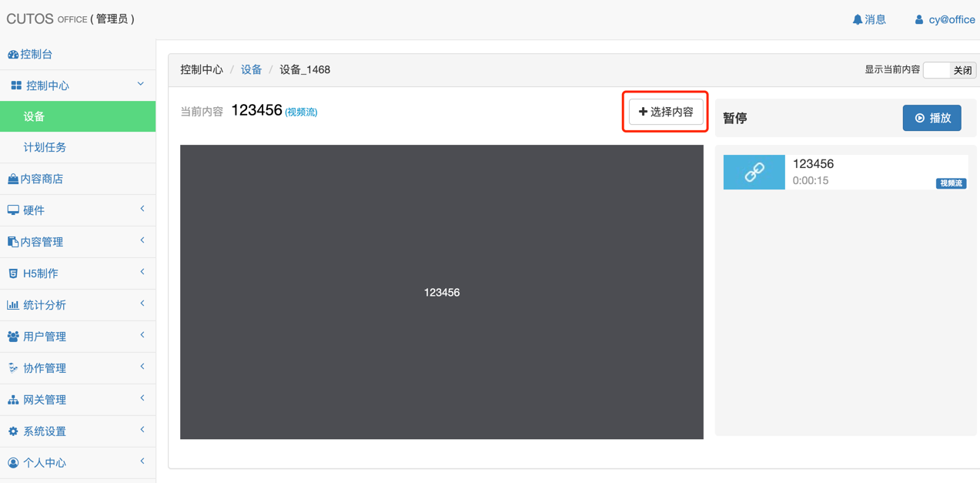Viewport: 980px width, 483px height.
Task: Expand the 用户管理 submenu arrow
Action: [x=142, y=335]
